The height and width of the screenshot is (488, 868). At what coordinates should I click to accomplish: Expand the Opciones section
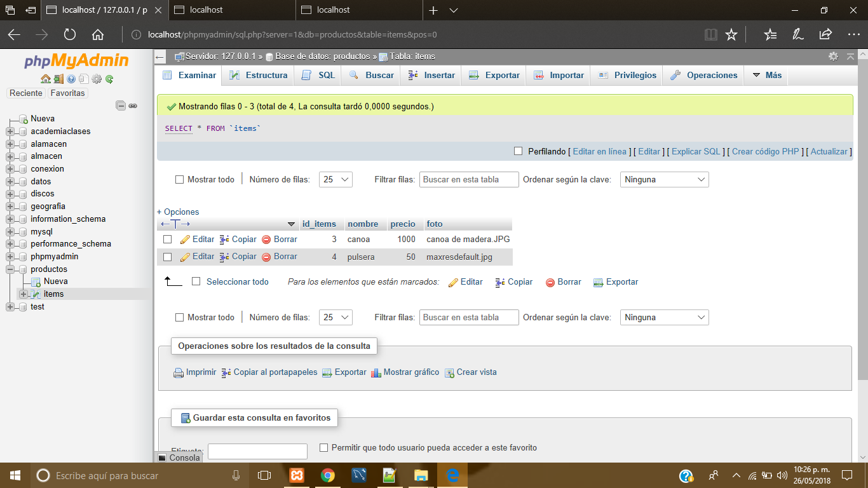tap(177, 212)
